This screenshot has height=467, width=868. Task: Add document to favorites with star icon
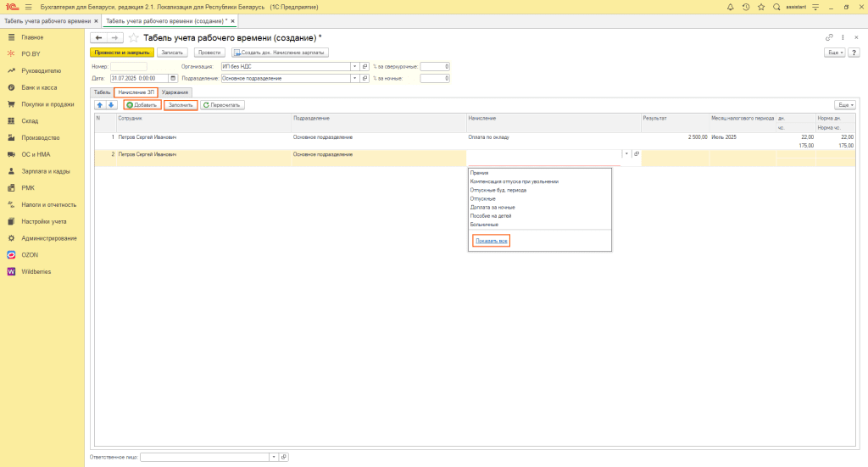tap(133, 37)
